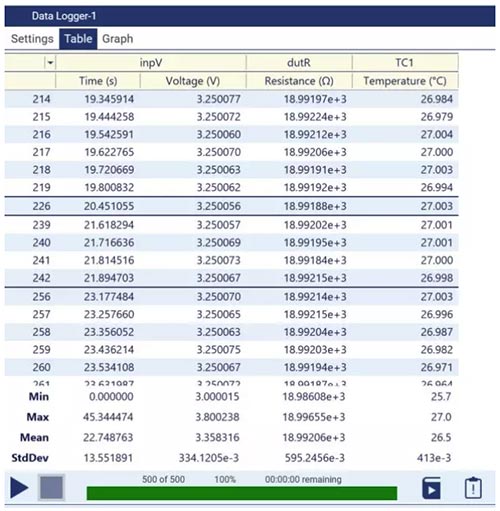Viewport: 500px width, 511px height.
Task: Select row 226 in the table
Action: 231,206
